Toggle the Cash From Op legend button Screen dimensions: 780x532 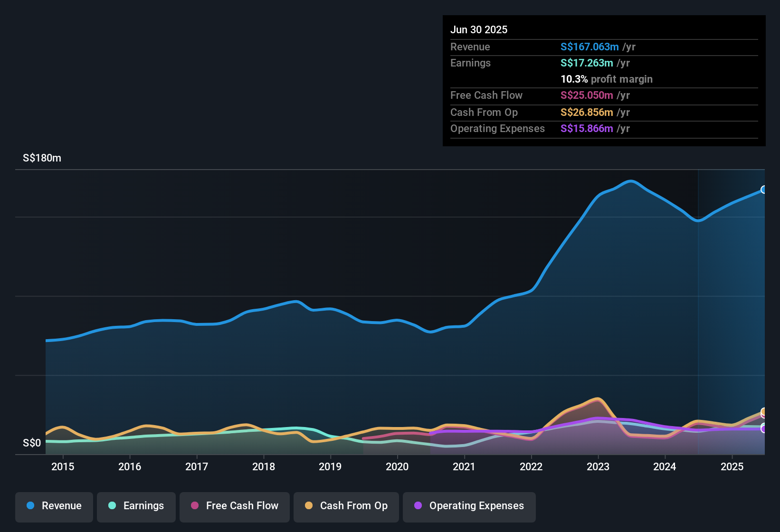coord(346,506)
